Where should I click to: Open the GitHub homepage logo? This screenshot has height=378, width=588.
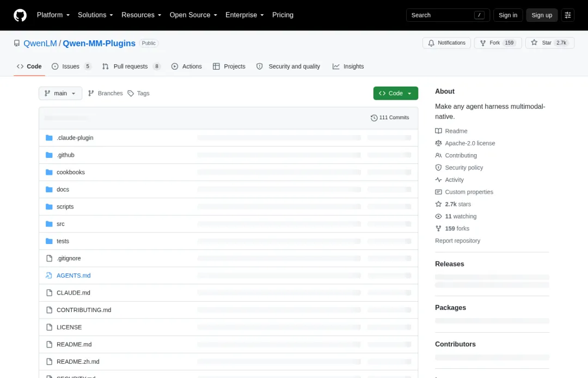pyautogui.click(x=20, y=15)
